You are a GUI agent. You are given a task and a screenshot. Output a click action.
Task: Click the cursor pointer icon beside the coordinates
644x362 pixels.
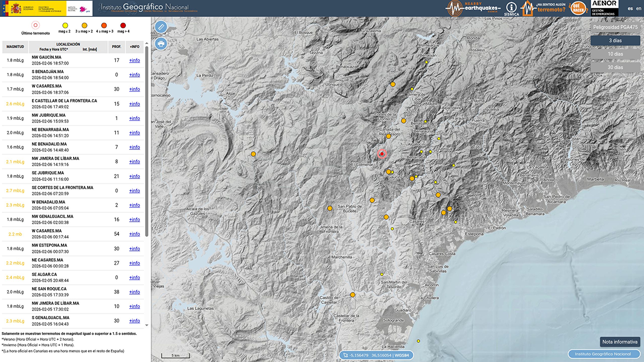(346, 355)
